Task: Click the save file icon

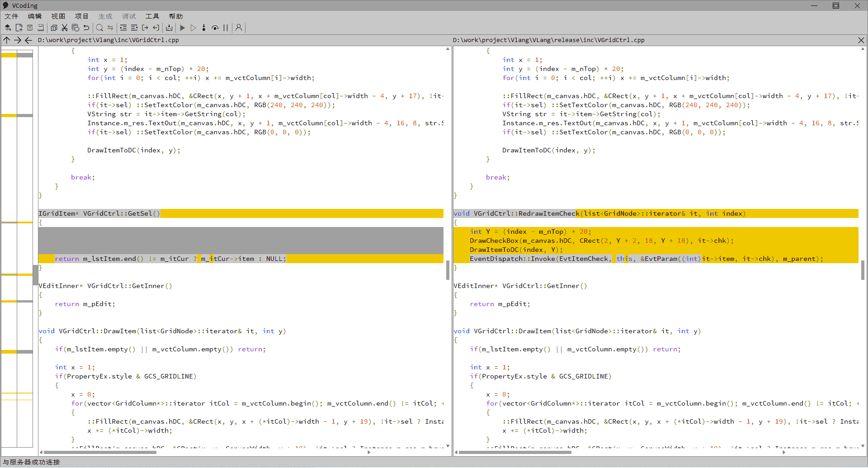Action: [30, 28]
